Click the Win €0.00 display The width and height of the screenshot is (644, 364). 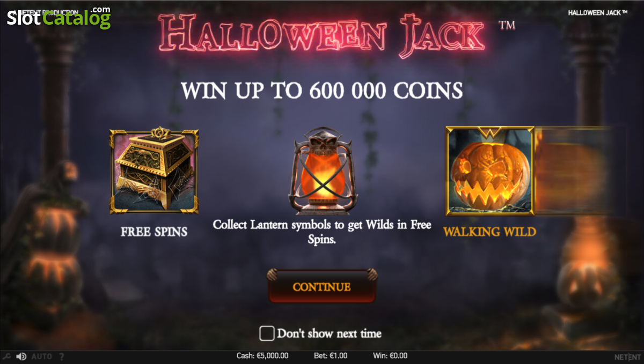tap(390, 355)
